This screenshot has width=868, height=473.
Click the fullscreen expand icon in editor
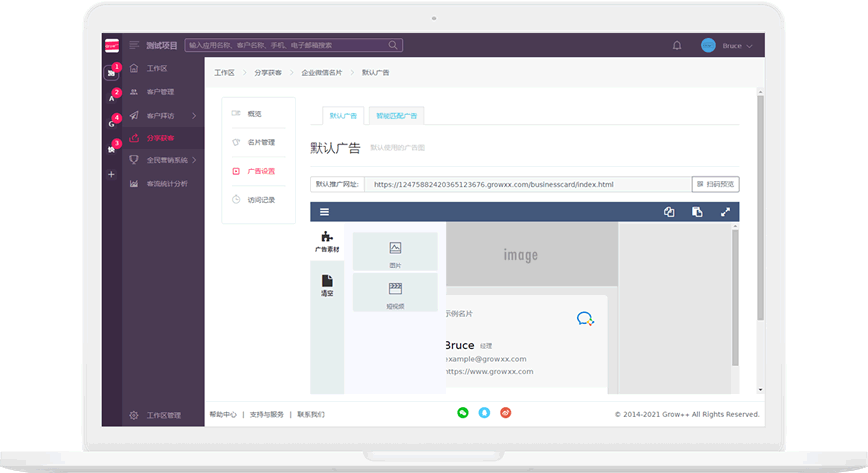725,212
